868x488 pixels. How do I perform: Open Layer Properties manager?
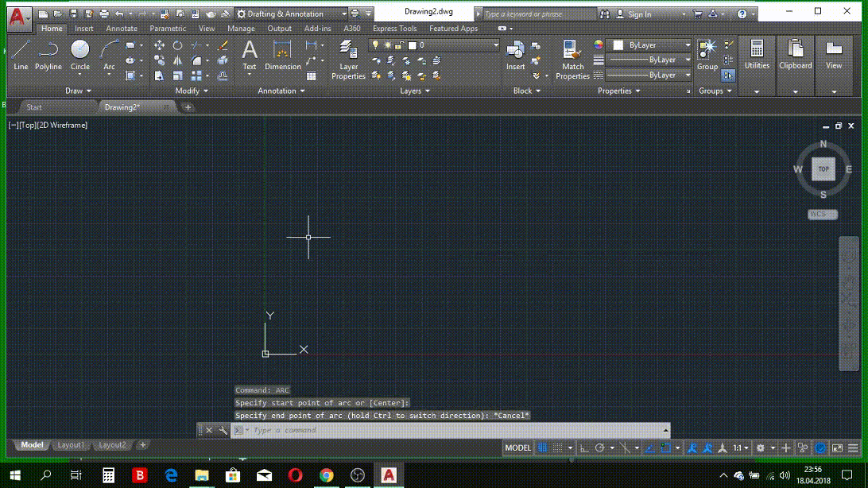[x=348, y=60]
